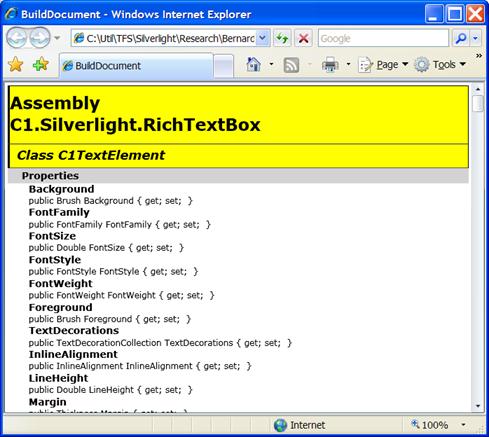Click the Internet Explorer title bar icon
The image size is (489, 437).
point(11,14)
